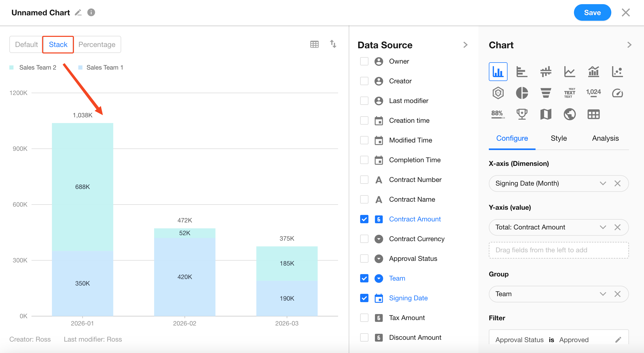Select the line chart type icon

click(570, 72)
